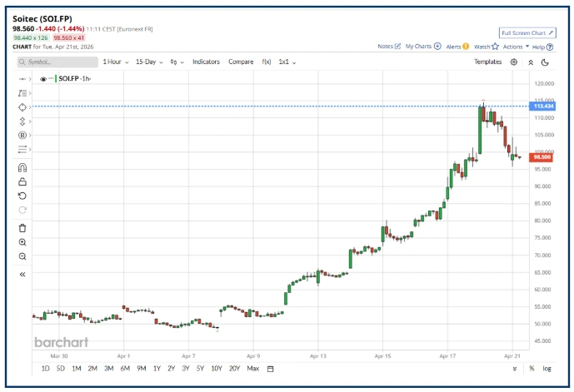The width and height of the screenshot is (574, 392).
Task: Open the 1 Hour interval dropdown
Action: 116,62
